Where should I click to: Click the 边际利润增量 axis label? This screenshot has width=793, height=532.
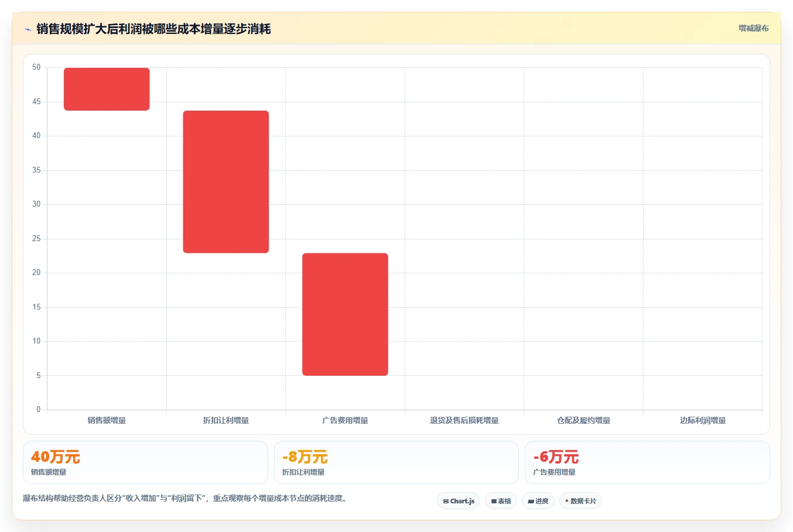click(x=703, y=420)
